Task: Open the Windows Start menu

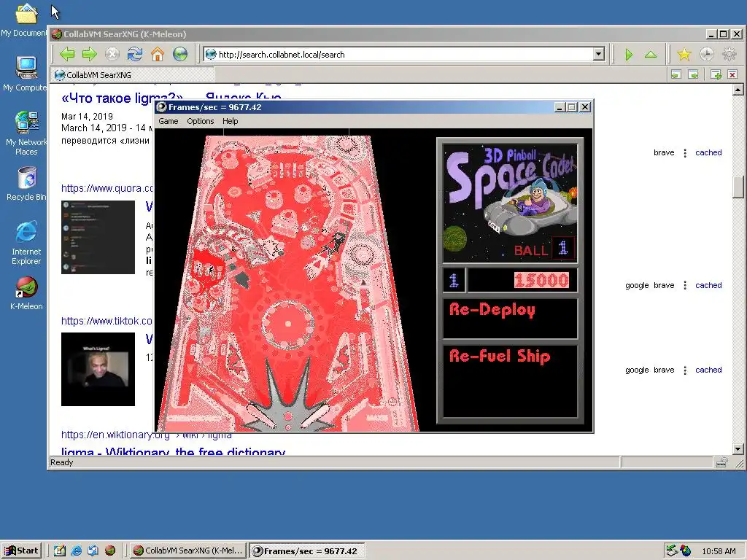Action: pyautogui.click(x=22, y=551)
